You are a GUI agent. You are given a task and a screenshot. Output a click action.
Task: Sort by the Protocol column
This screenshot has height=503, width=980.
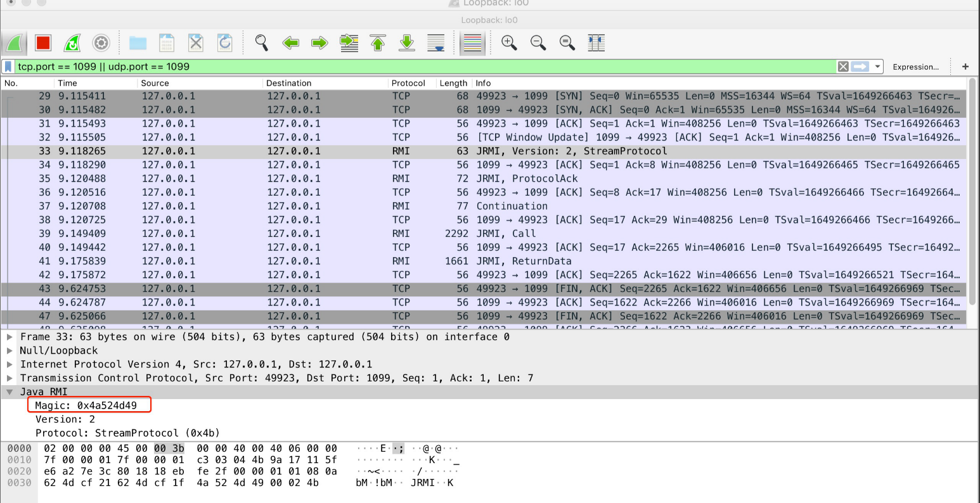412,83
